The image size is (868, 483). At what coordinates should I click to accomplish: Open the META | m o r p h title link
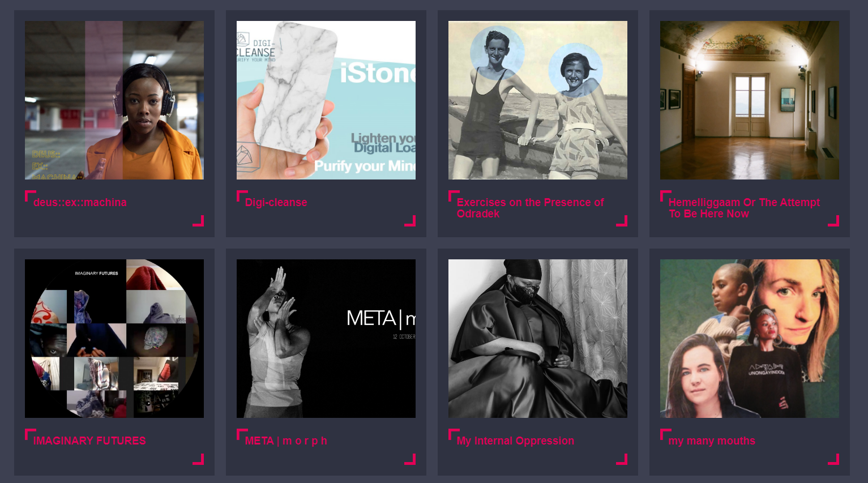point(286,441)
